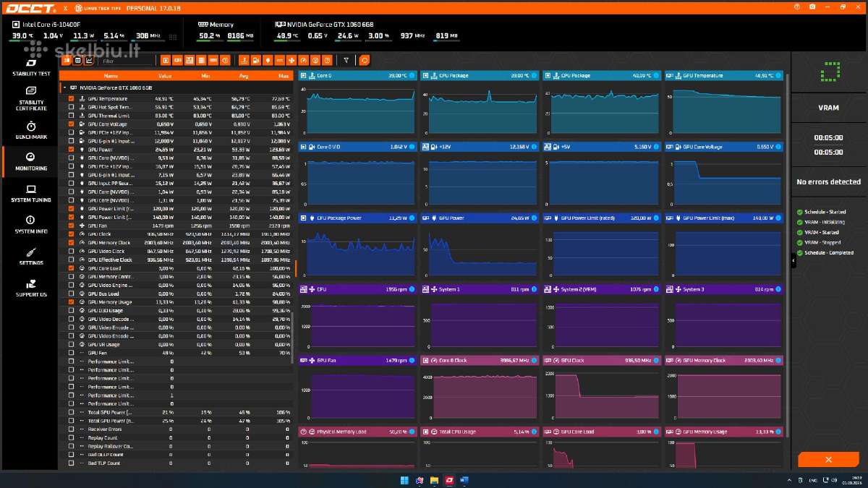
Task: Switch to graph-only view icon
Action: click(x=89, y=61)
